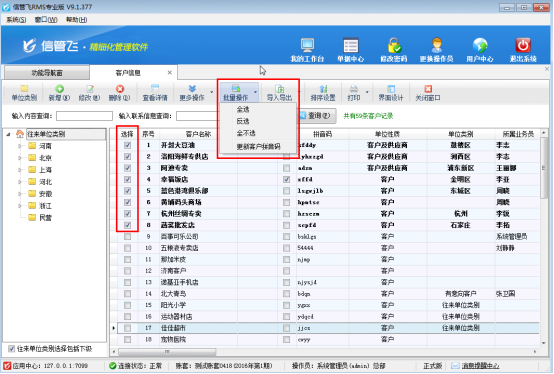Viewport: 554px width, 374px height.
Task: Open 用户中心 globe icon
Action: (x=480, y=46)
